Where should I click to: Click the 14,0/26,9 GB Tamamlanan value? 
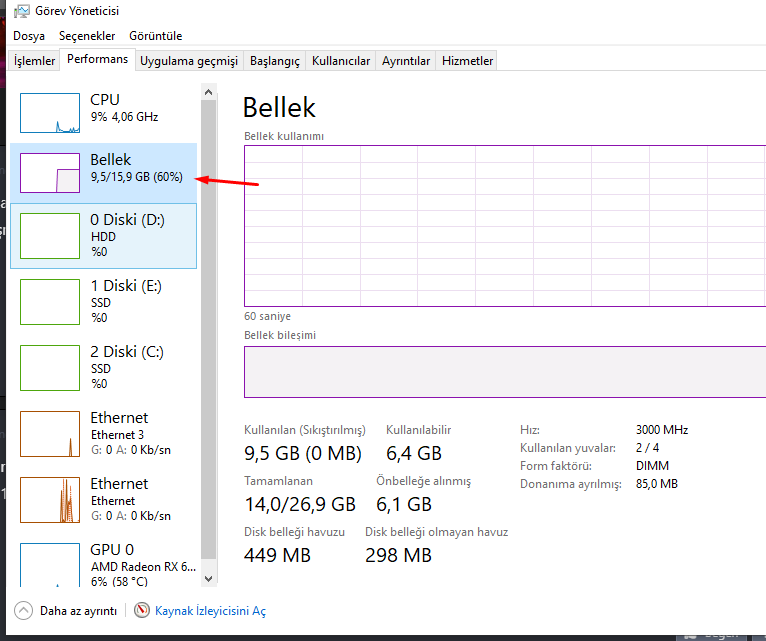(x=300, y=504)
